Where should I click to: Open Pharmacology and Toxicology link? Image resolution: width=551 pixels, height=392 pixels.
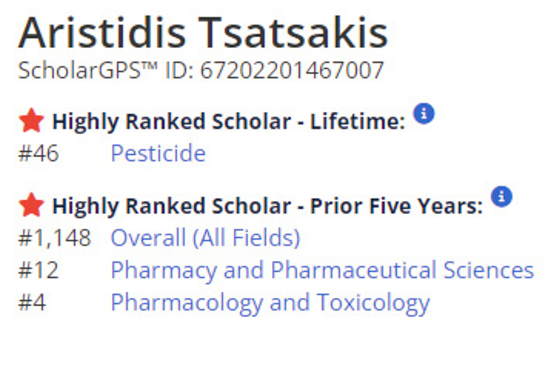tap(270, 303)
